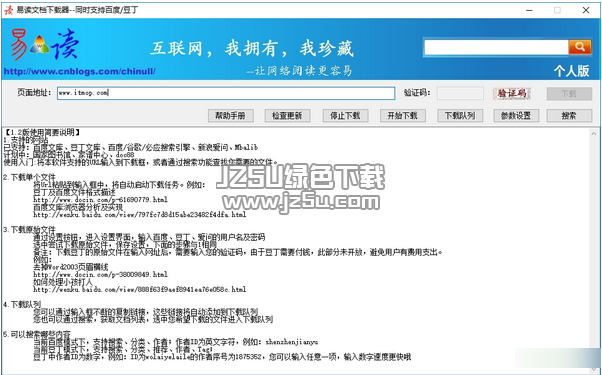The width and height of the screenshot is (602, 375).
Task: Open 参数设置 settings
Action: [x=516, y=116]
